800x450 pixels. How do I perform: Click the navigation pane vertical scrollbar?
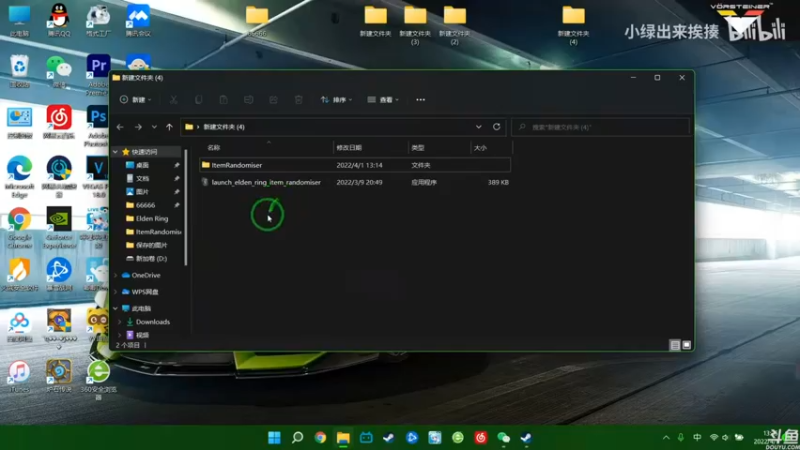186,207
